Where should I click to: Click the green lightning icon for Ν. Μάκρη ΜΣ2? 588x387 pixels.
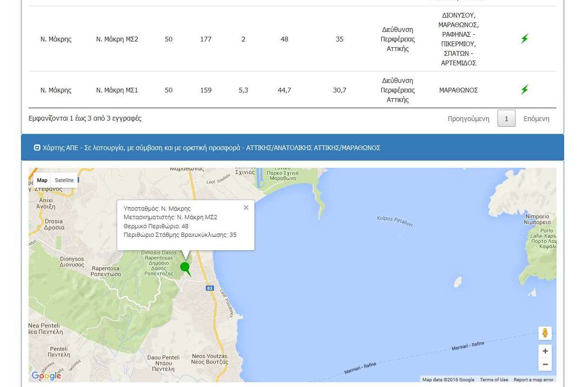(524, 39)
